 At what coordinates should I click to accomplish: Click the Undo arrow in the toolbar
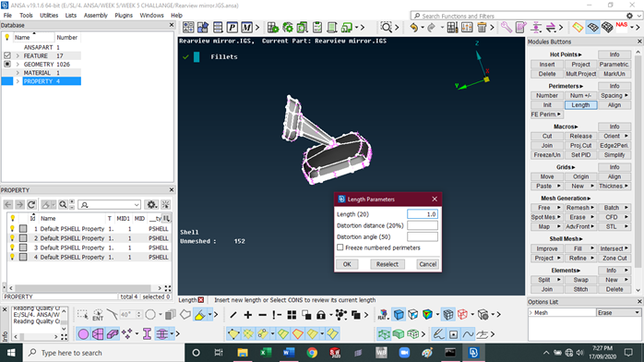[414, 28]
